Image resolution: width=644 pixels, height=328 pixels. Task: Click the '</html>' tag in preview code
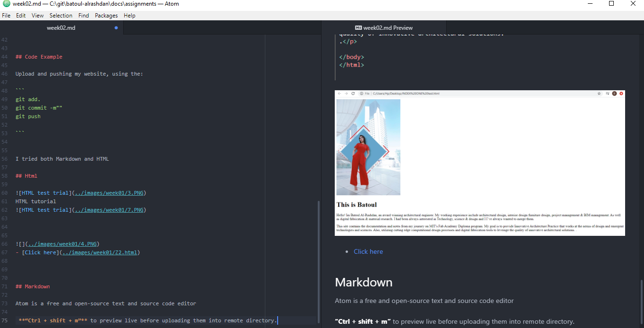click(352, 65)
